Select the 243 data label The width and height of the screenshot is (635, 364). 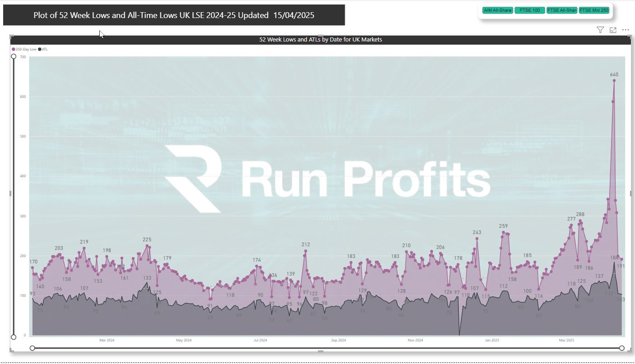click(x=477, y=233)
